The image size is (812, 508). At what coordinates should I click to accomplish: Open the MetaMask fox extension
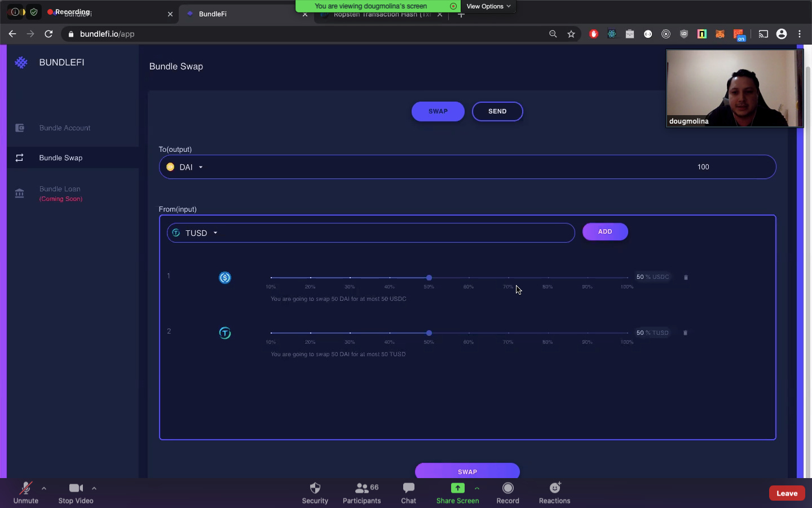coord(720,34)
